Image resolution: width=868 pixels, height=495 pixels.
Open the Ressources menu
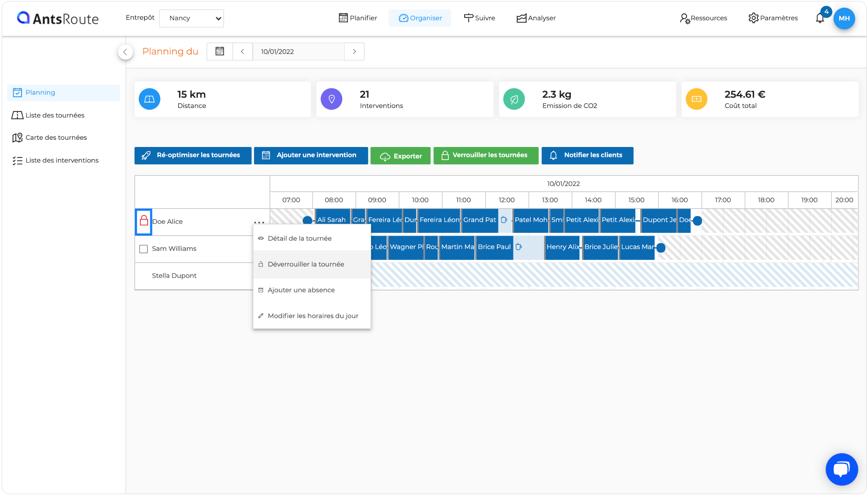[703, 18]
